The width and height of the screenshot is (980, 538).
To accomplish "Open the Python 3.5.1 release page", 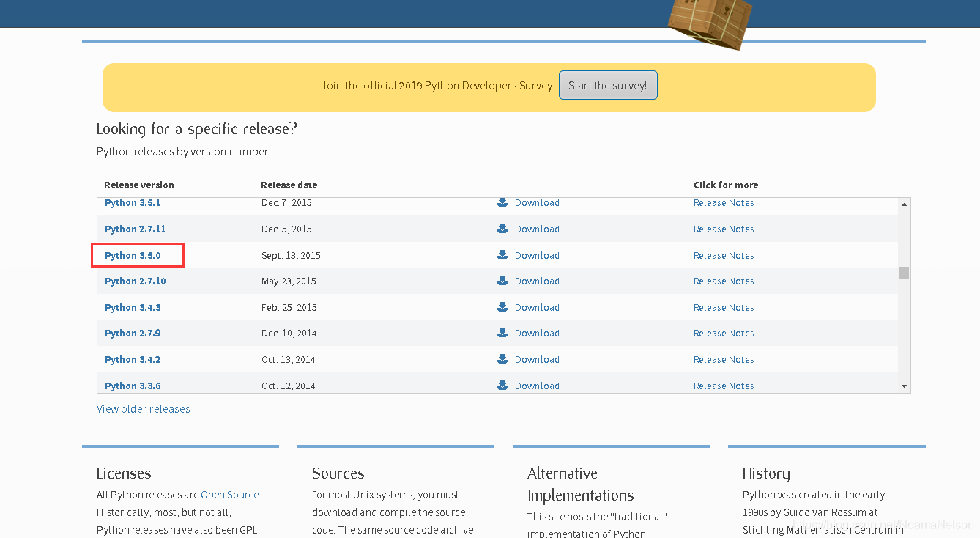I will coord(133,203).
